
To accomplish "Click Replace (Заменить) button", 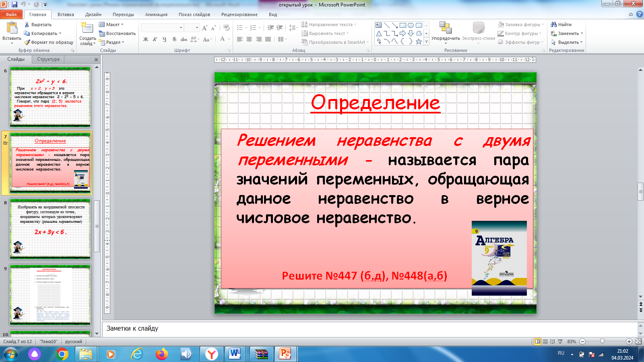I will pos(567,33).
